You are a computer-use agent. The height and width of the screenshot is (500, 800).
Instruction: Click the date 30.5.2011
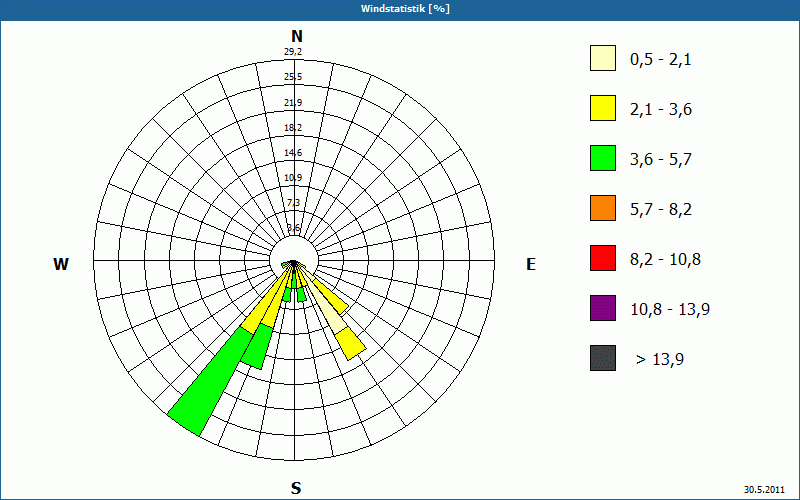[764, 489]
